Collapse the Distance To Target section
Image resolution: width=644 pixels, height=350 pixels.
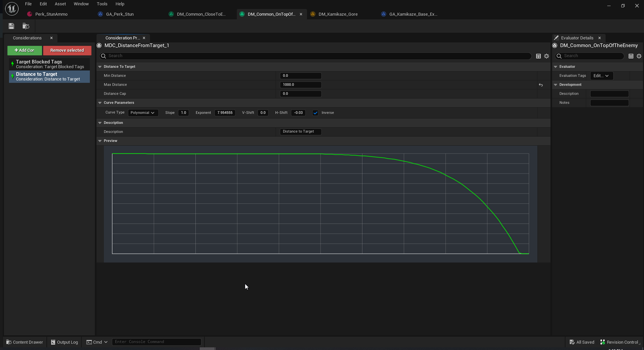pyautogui.click(x=100, y=67)
